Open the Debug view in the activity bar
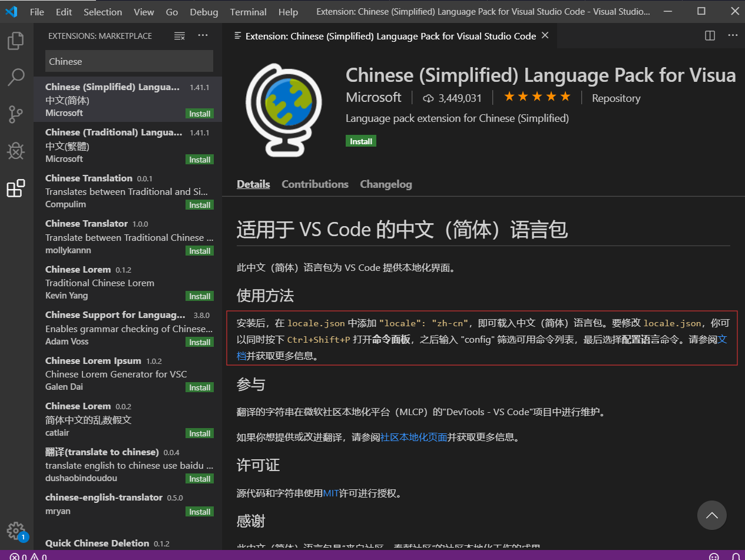 pos(16,151)
